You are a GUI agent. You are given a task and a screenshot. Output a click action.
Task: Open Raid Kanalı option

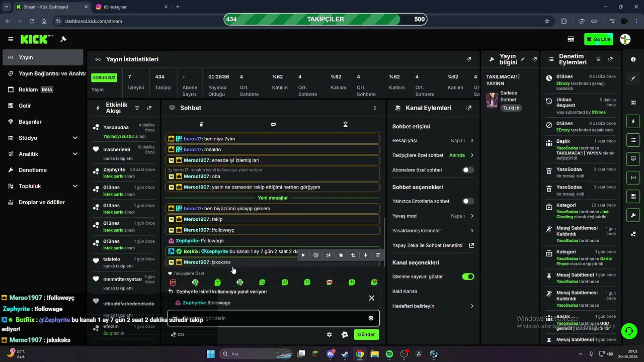pos(433,292)
